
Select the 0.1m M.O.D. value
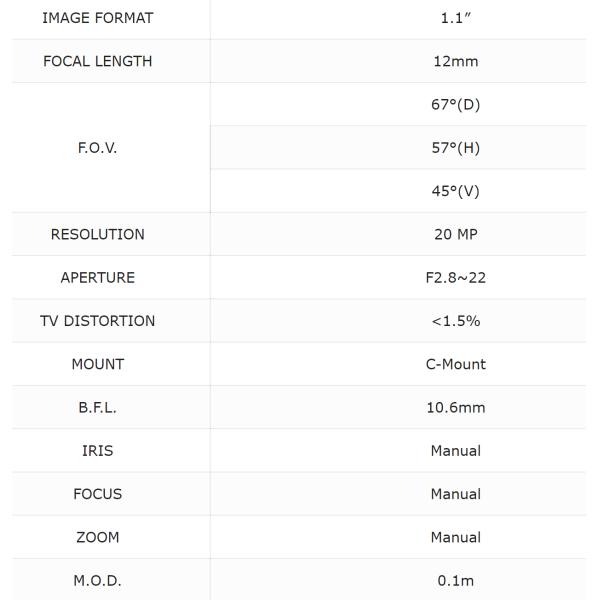pyautogui.click(x=456, y=580)
